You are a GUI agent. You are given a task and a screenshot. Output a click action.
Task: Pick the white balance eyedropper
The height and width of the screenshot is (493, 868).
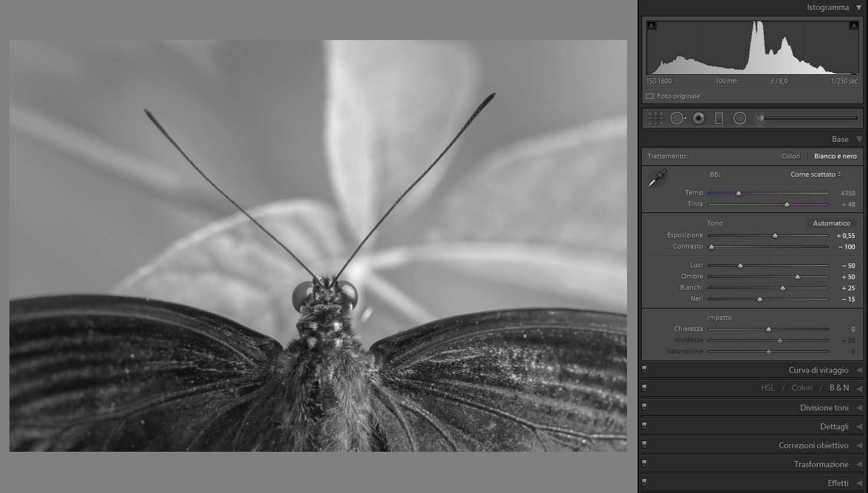click(x=656, y=178)
